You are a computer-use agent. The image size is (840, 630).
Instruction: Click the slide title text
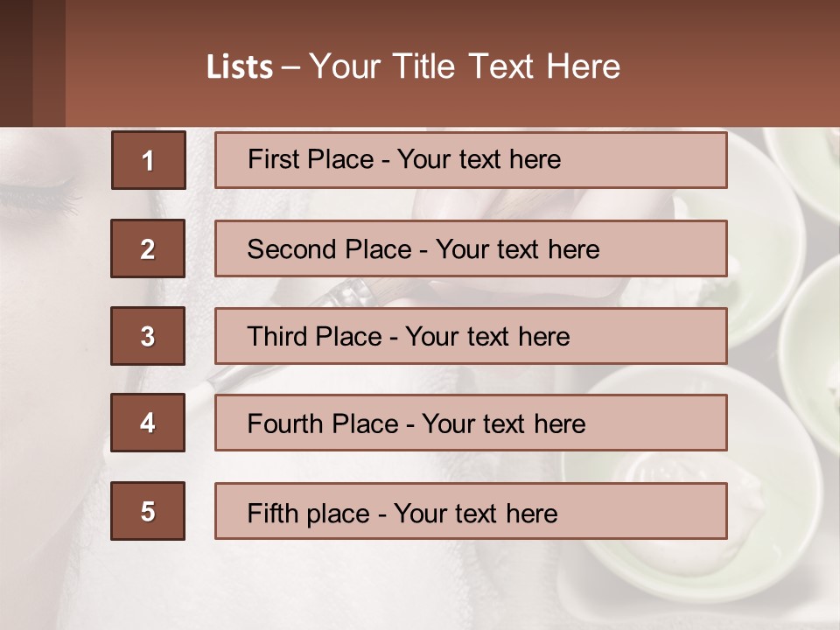coord(413,66)
